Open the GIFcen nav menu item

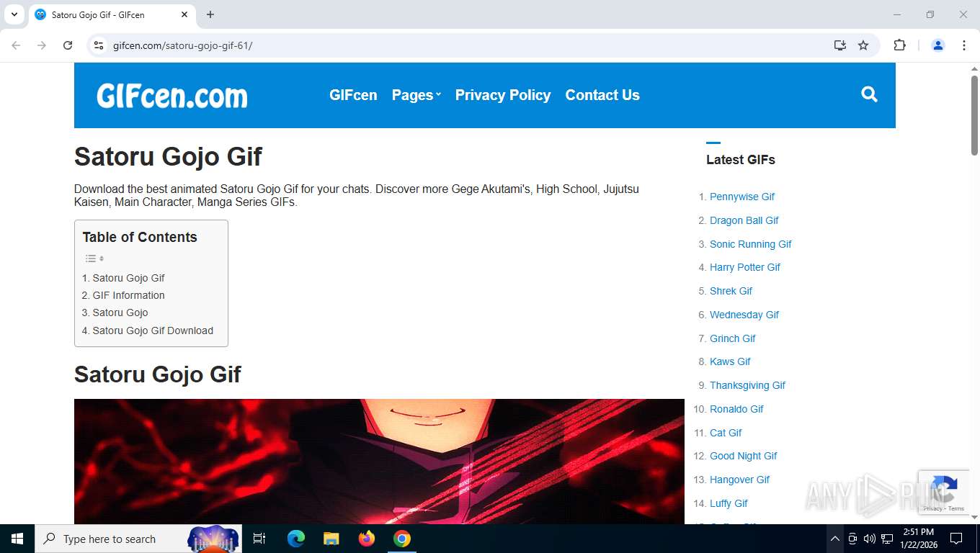click(x=353, y=95)
